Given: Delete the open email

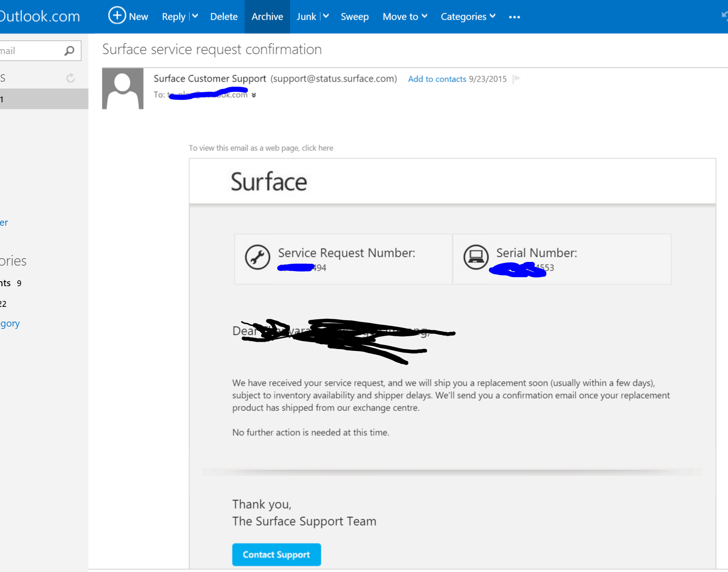Looking at the screenshot, I should [x=224, y=17].
